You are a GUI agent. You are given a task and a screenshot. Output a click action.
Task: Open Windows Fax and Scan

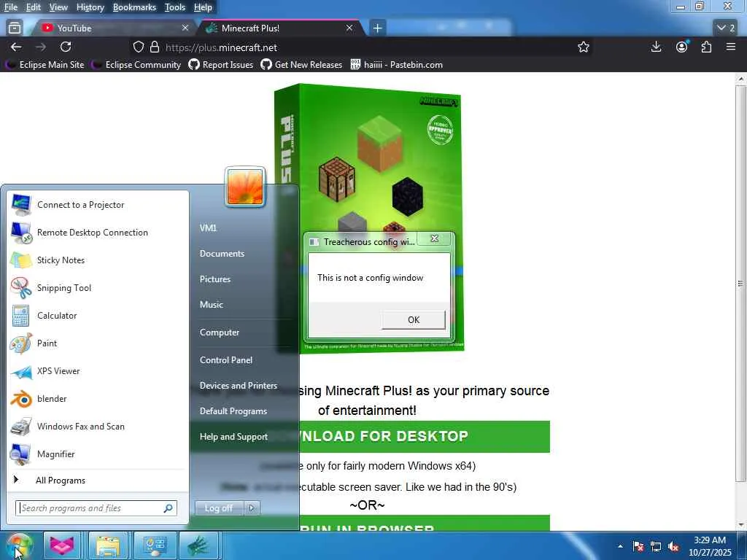98,426
